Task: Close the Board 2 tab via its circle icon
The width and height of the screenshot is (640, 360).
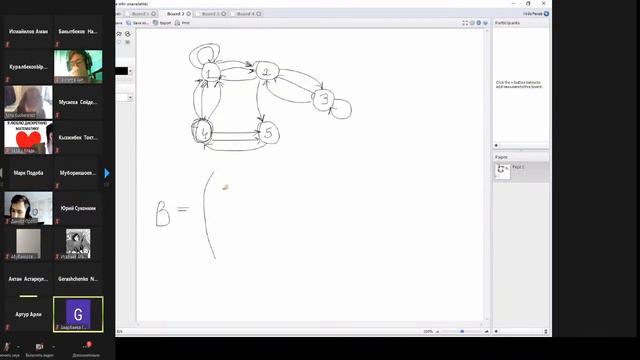Action: click(189, 14)
